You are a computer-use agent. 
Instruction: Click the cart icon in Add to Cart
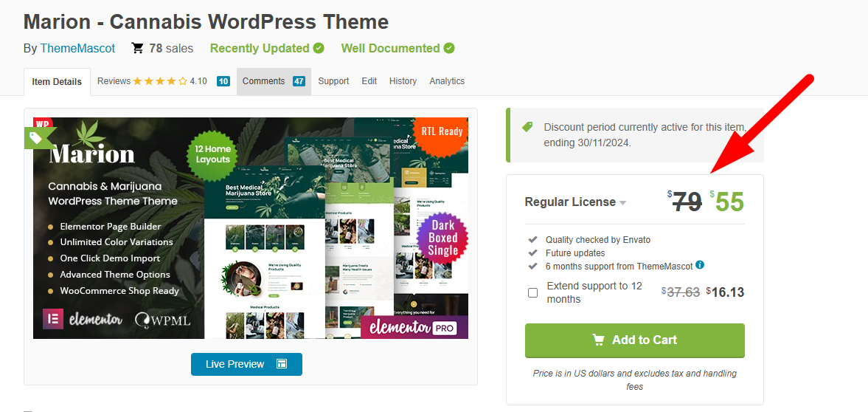(x=598, y=340)
